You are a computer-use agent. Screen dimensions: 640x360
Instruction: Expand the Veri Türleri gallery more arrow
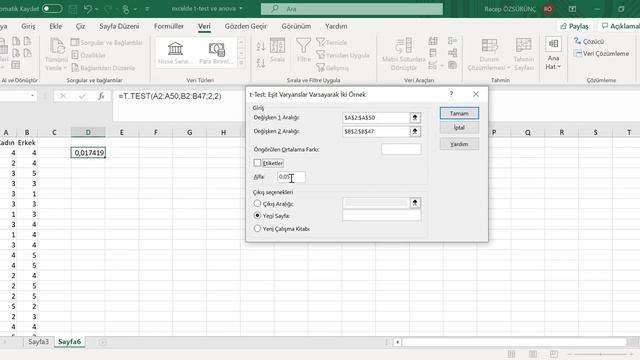(241, 62)
